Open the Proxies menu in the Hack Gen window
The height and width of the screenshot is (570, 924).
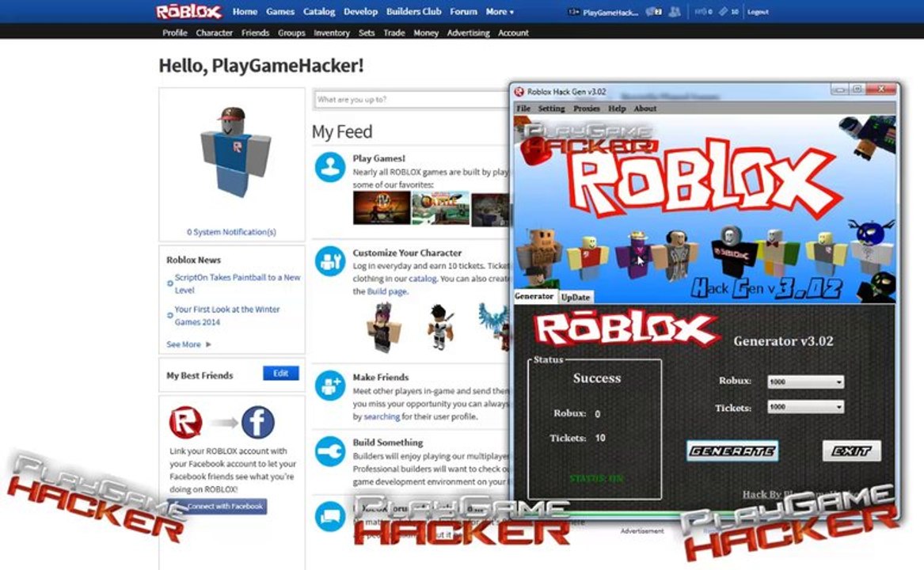[587, 108]
